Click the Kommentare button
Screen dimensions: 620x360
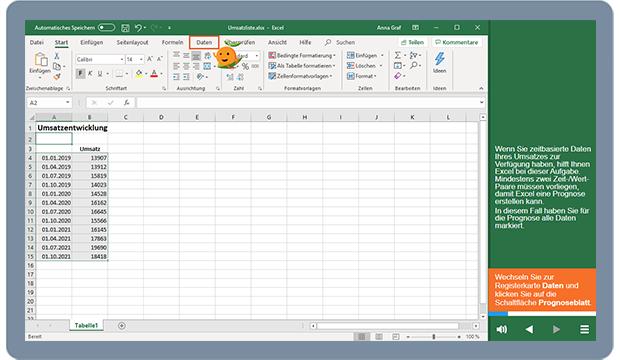[x=457, y=42]
